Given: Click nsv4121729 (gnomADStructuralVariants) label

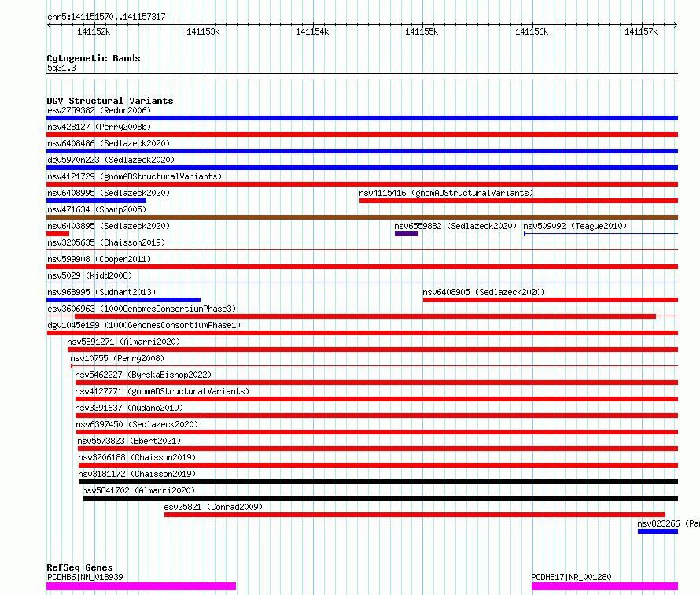Looking at the screenshot, I should 134,176.
